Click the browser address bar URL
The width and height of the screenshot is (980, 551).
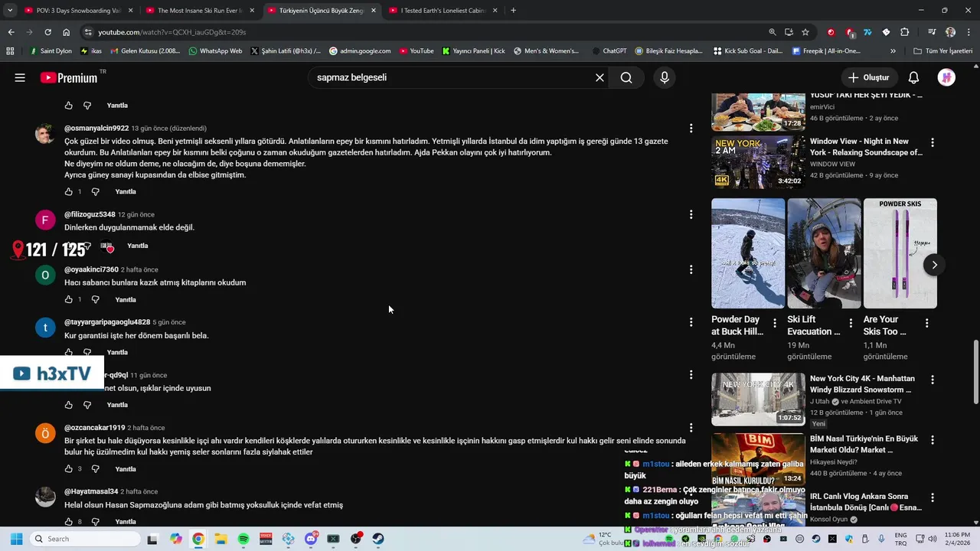[171, 32]
